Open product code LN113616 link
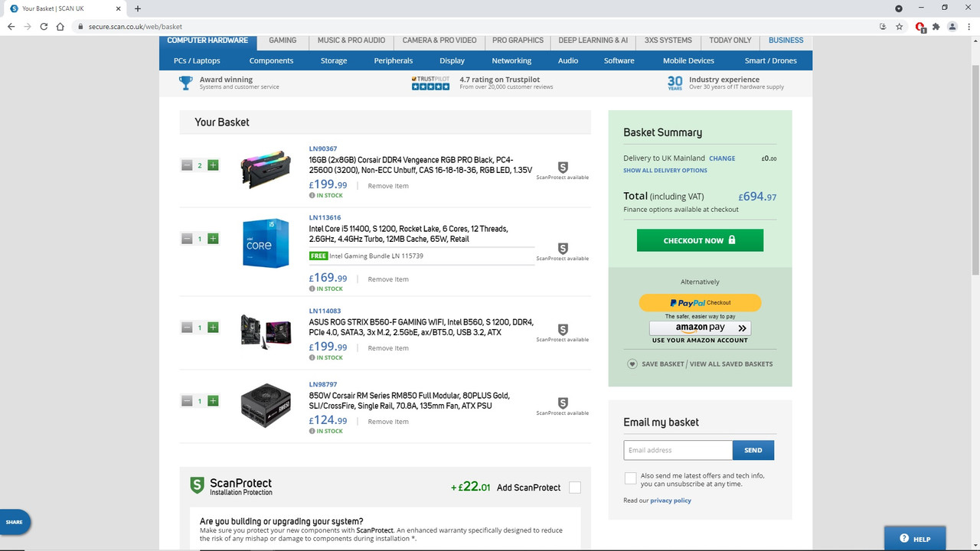The image size is (980, 551). (x=325, y=217)
